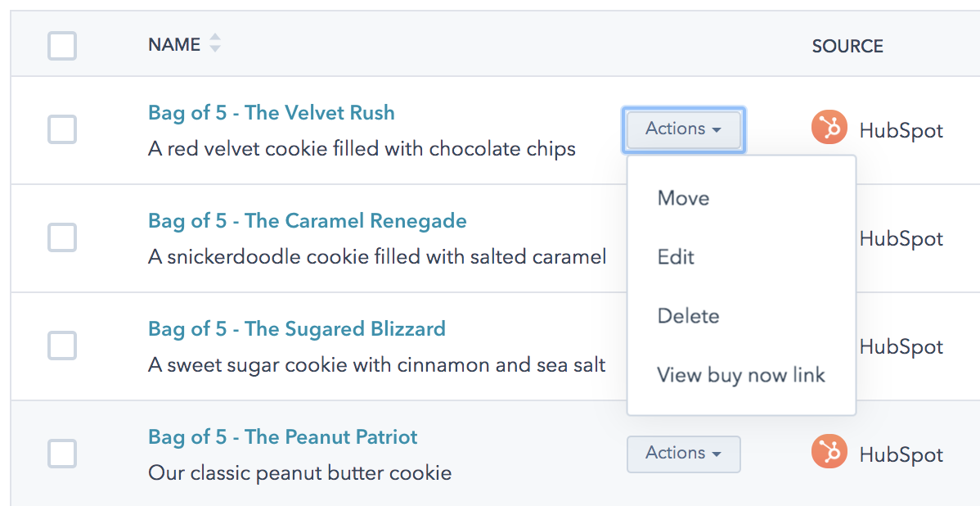Pick Delete from the Actions menu
This screenshot has width=980, height=506.
(688, 316)
